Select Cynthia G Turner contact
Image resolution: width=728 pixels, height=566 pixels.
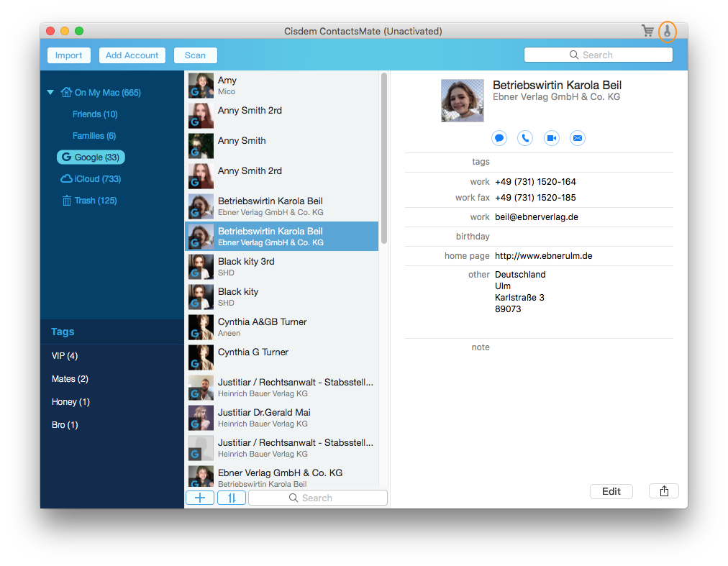click(282, 357)
